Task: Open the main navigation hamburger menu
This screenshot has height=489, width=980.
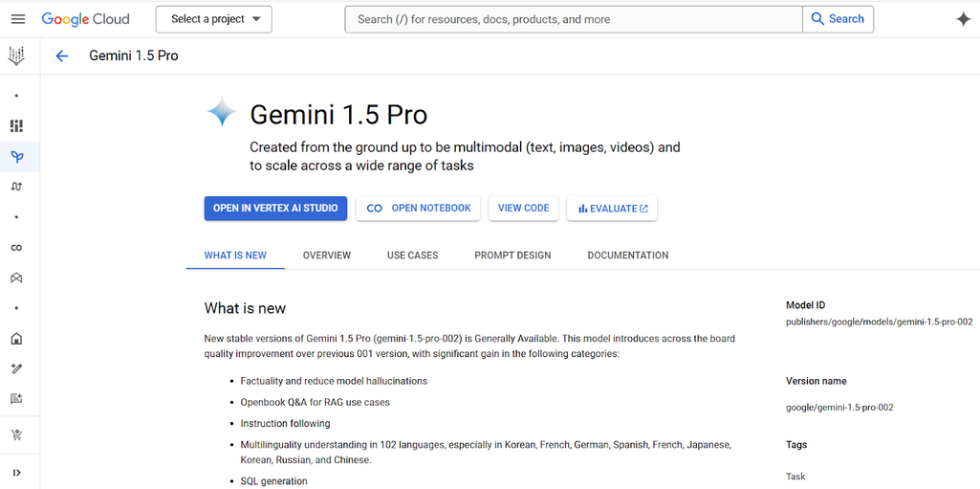Action: click(x=18, y=19)
